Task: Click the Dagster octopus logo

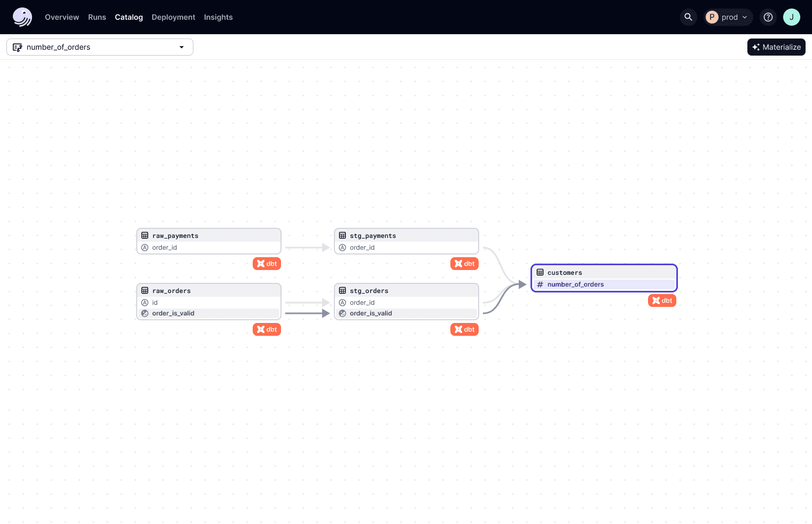Action: coord(22,17)
